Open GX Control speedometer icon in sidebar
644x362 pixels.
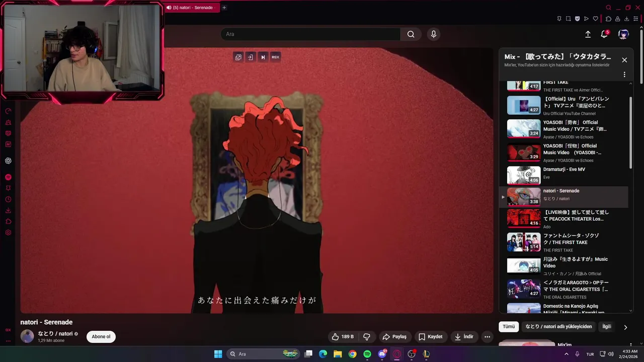[8, 111]
